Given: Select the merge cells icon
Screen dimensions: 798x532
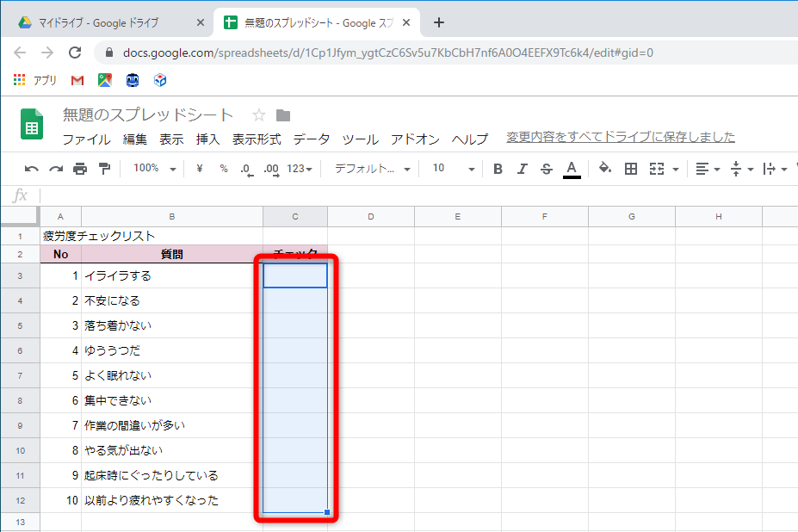Looking at the screenshot, I should [x=656, y=169].
